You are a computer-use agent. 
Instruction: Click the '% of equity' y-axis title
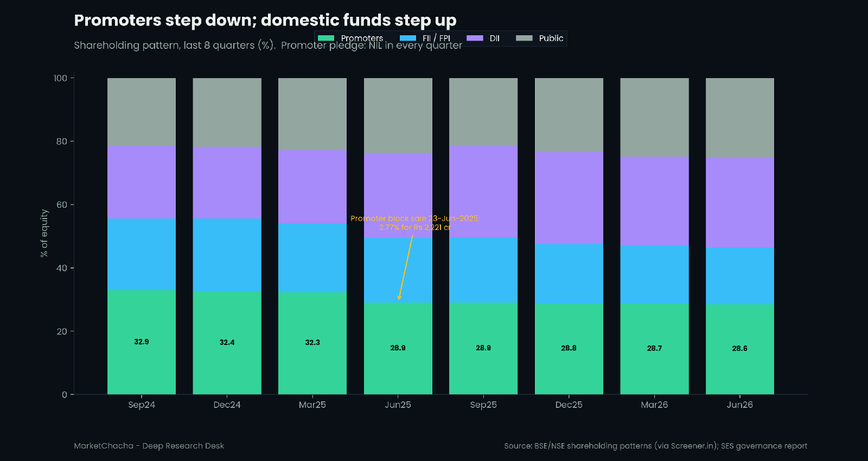[44, 233]
